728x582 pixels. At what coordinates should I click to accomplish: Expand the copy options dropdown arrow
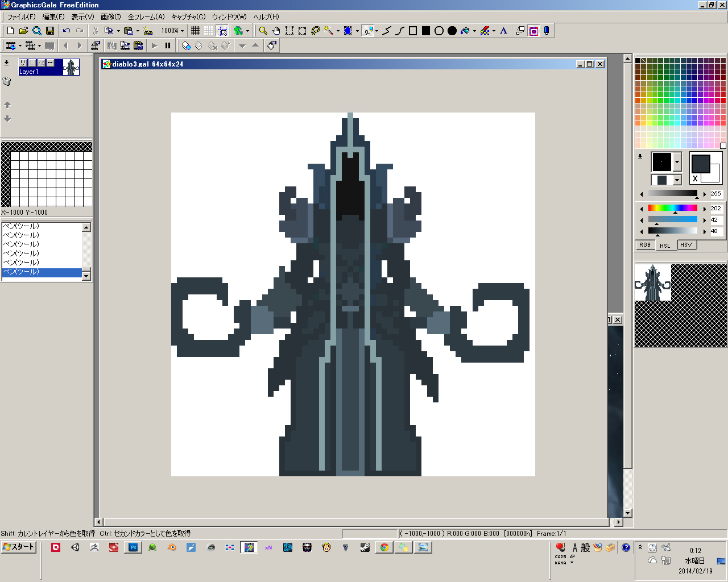pos(118,31)
